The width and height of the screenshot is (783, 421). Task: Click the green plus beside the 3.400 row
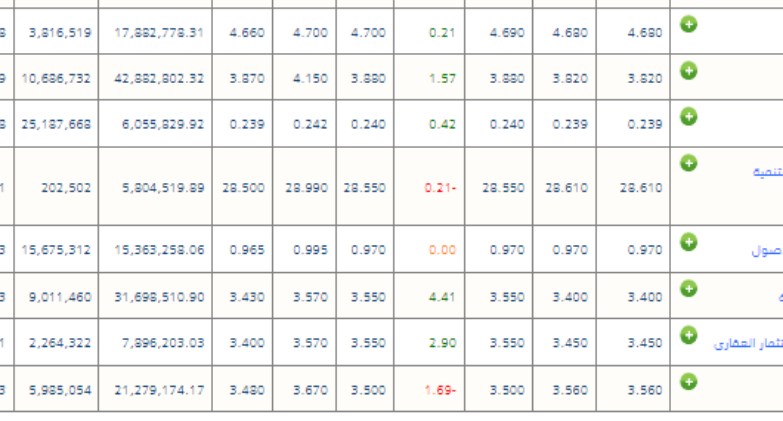[689, 288]
